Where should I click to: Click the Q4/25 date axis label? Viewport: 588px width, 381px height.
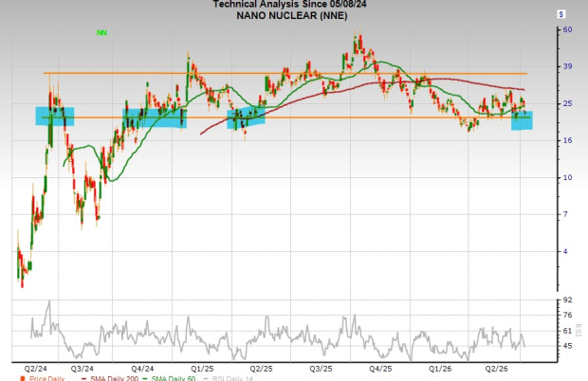[380, 369]
